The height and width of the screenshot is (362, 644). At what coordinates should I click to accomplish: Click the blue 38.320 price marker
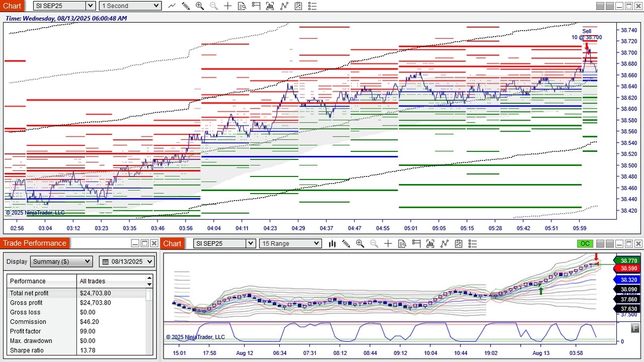pyautogui.click(x=627, y=280)
